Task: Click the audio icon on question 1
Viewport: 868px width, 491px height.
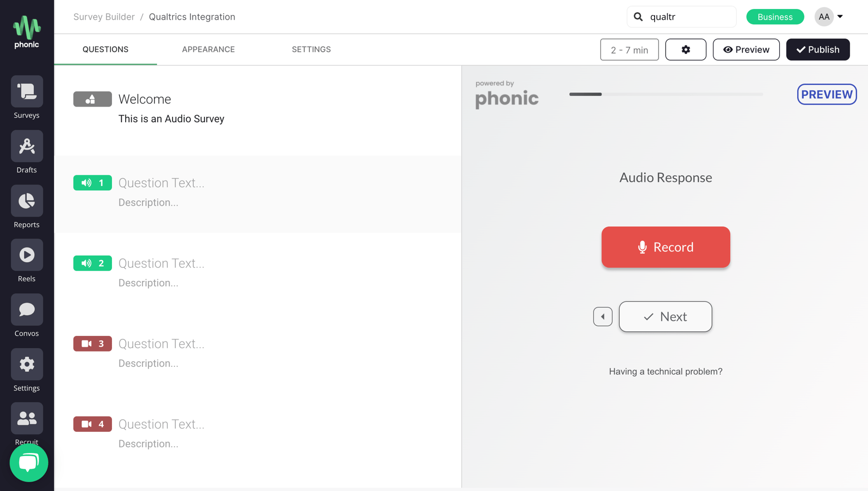Action: [x=86, y=182]
